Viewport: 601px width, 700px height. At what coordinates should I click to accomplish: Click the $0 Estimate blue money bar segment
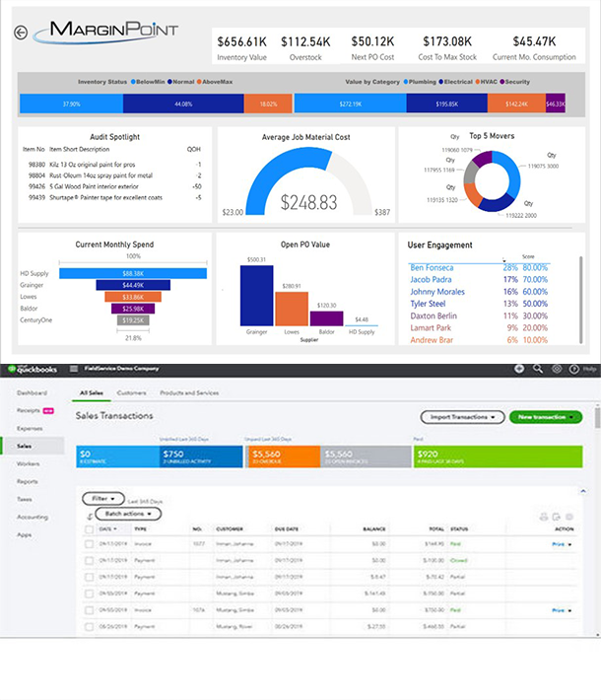click(x=118, y=456)
